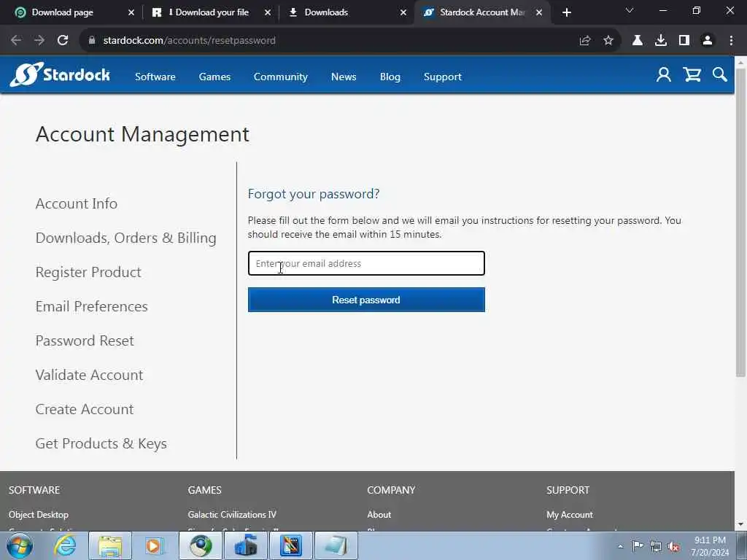The image size is (747, 560).
Task: Click the share page icon in address bar
Action: click(x=585, y=41)
